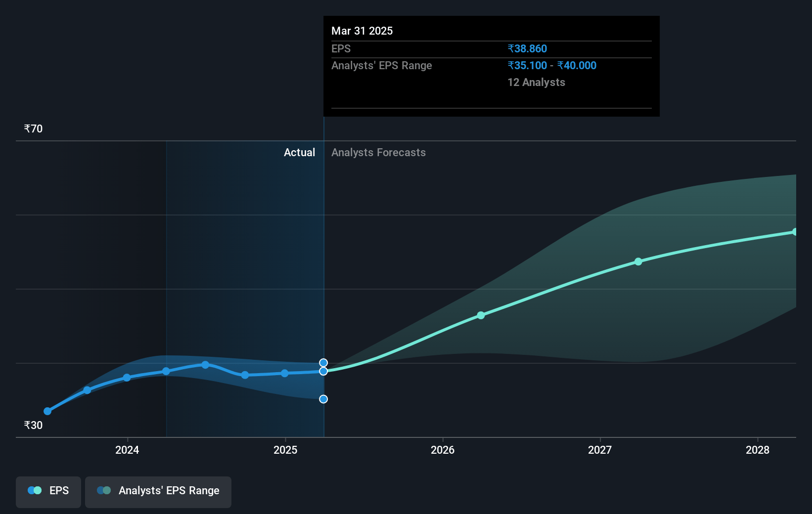Viewport: 812px width, 514px height.
Task: Click the "Analysts' EPS Range" tooltip row label
Action: tap(381, 66)
